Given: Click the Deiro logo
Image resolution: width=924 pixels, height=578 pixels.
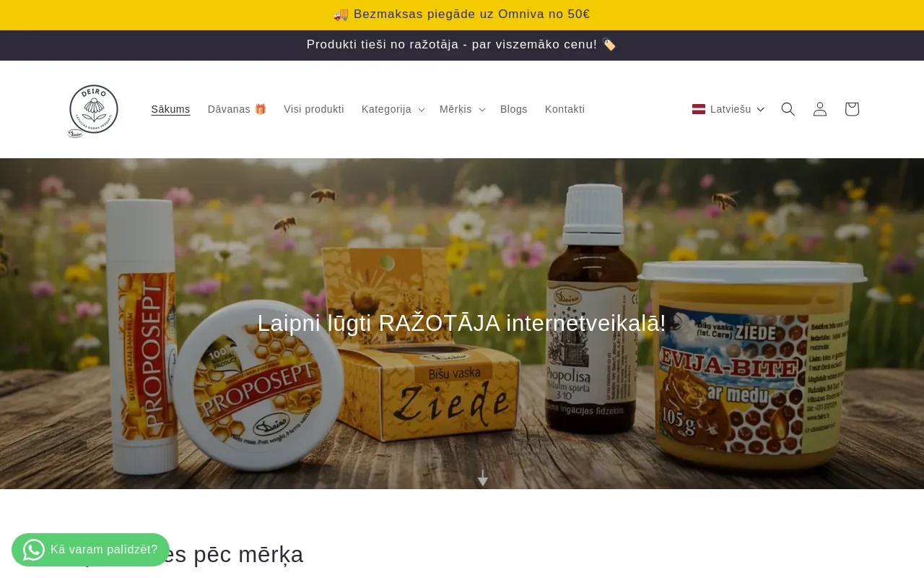Looking at the screenshot, I should (x=93, y=111).
